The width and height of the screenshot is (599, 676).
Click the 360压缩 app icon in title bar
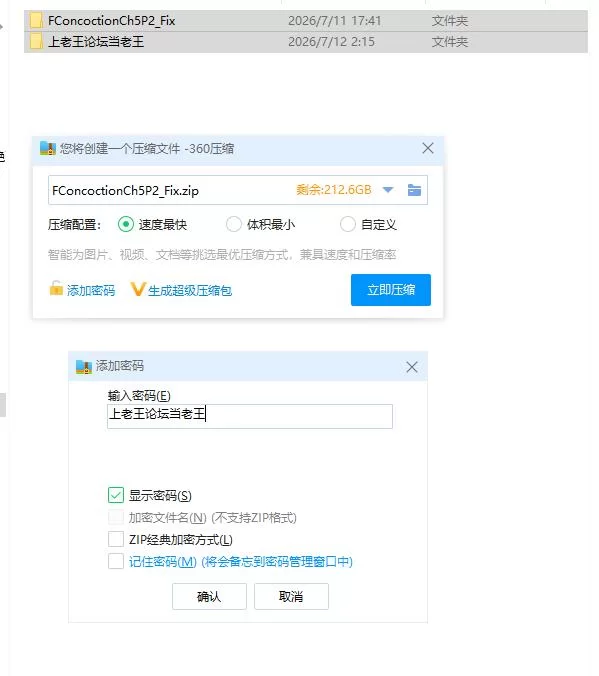point(47,148)
